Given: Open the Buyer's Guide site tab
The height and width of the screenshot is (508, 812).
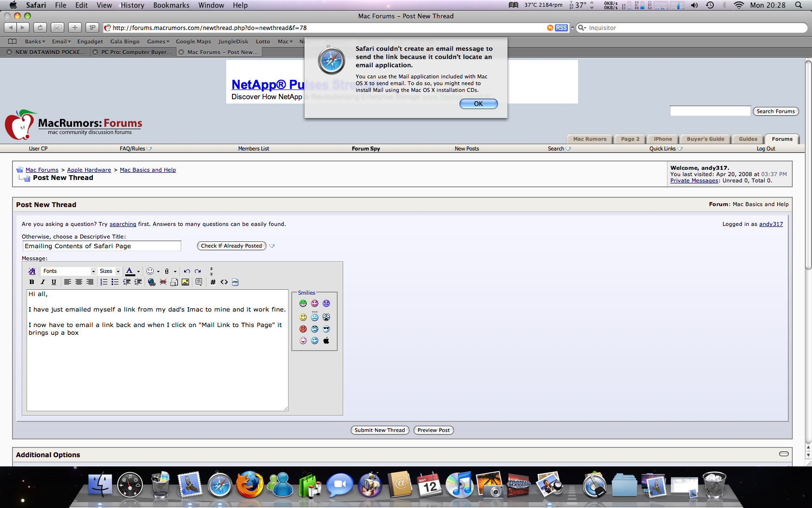Looking at the screenshot, I should pos(705,139).
